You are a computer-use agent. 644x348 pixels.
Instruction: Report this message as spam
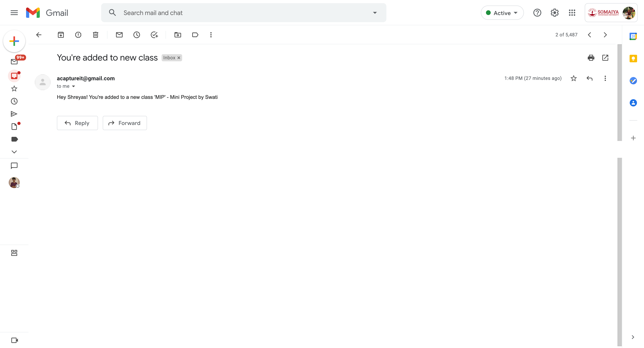[x=78, y=35]
